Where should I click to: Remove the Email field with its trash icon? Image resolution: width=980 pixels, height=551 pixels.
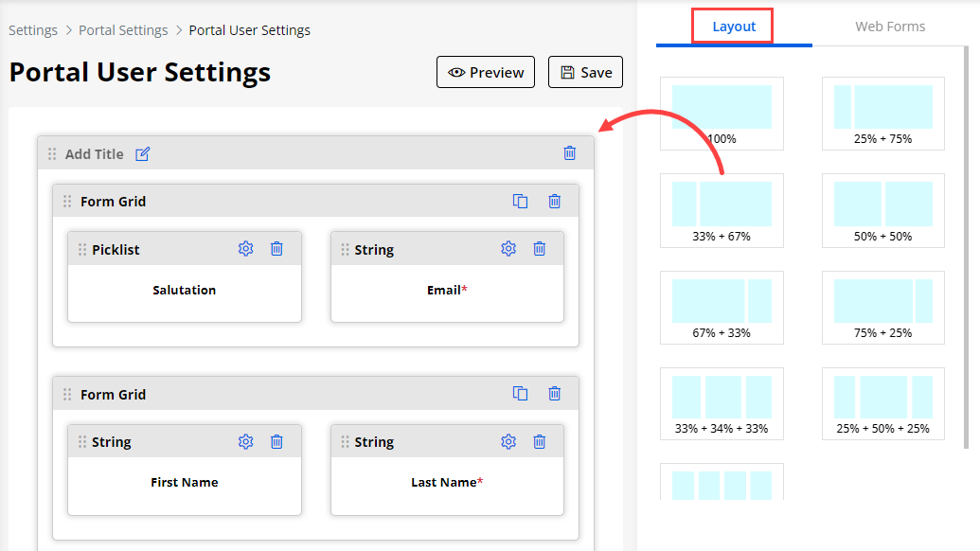[540, 249]
